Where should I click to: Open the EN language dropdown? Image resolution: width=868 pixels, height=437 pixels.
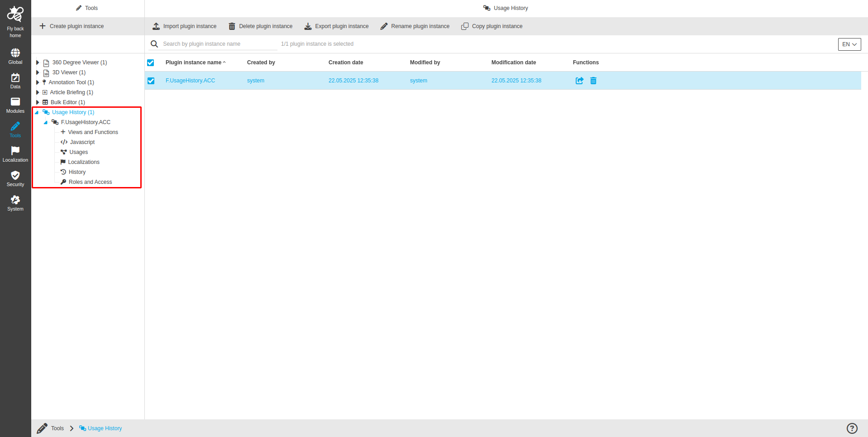(849, 44)
